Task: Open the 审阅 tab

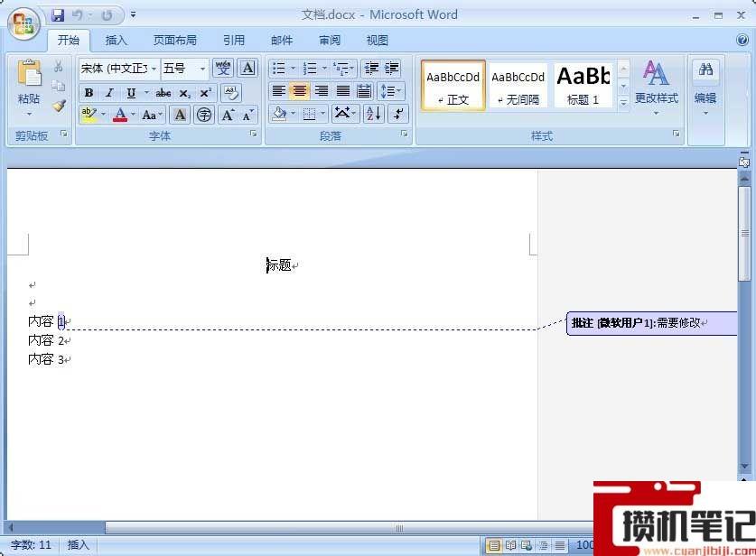Action: (330, 41)
